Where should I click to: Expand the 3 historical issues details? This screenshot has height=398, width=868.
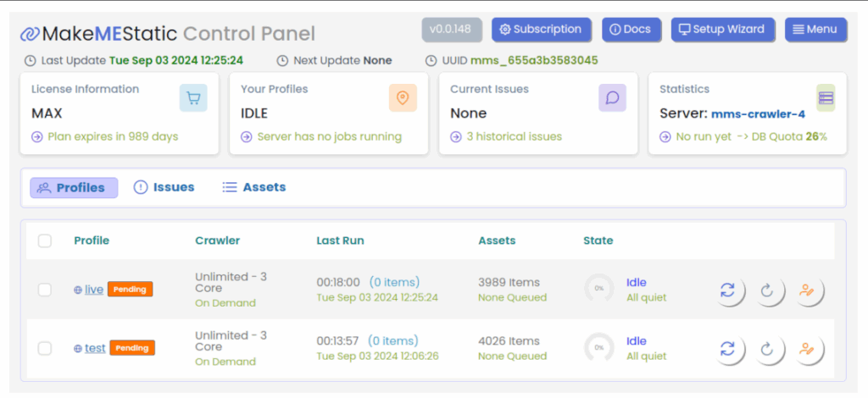(x=455, y=136)
